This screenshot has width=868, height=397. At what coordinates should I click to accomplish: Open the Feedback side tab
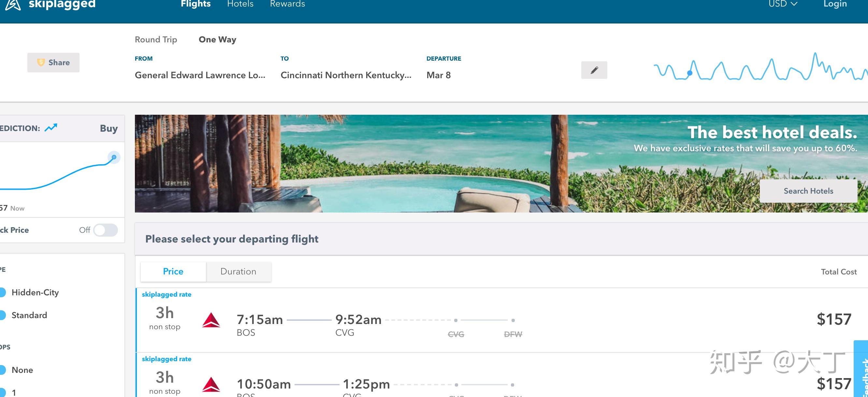[x=861, y=369]
